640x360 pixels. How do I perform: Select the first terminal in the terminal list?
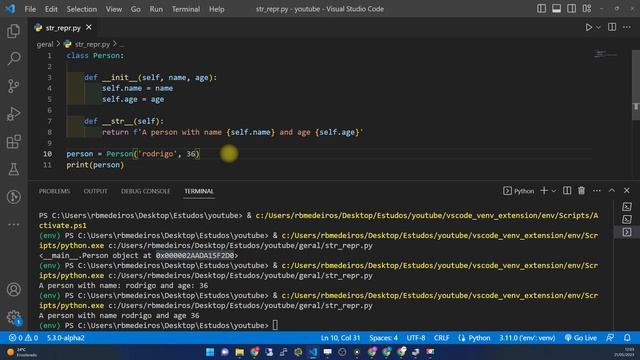tap(627, 207)
